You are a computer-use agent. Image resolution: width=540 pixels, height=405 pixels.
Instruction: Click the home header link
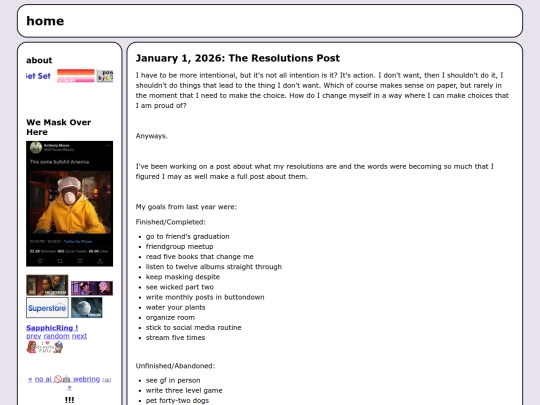pyautogui.click(x=45, y=21)
